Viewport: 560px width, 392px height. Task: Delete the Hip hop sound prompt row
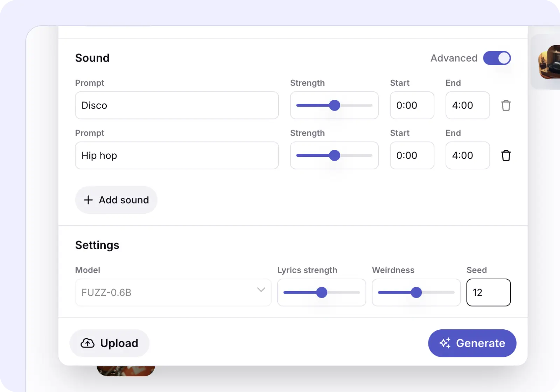click(506, 155)
